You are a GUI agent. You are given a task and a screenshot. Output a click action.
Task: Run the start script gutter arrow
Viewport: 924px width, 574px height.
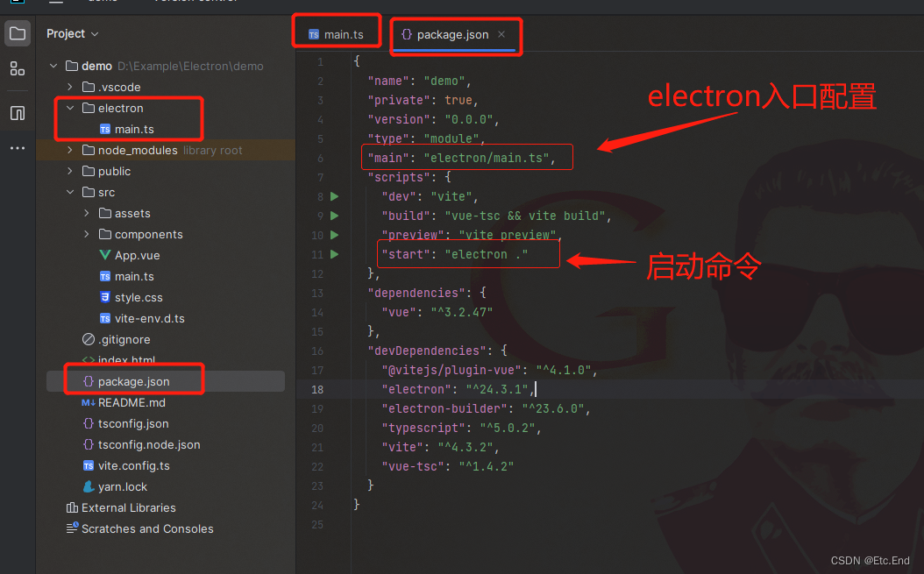335,255
